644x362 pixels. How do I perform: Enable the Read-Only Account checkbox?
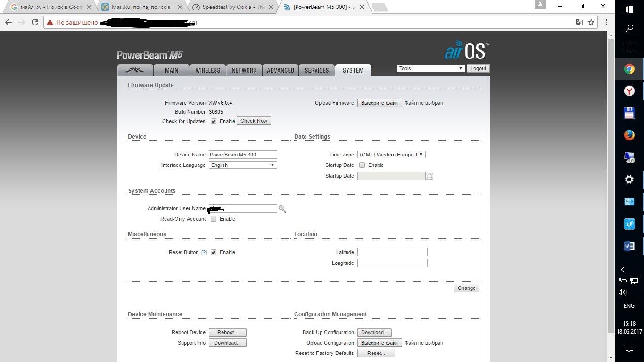click(214, 219)
